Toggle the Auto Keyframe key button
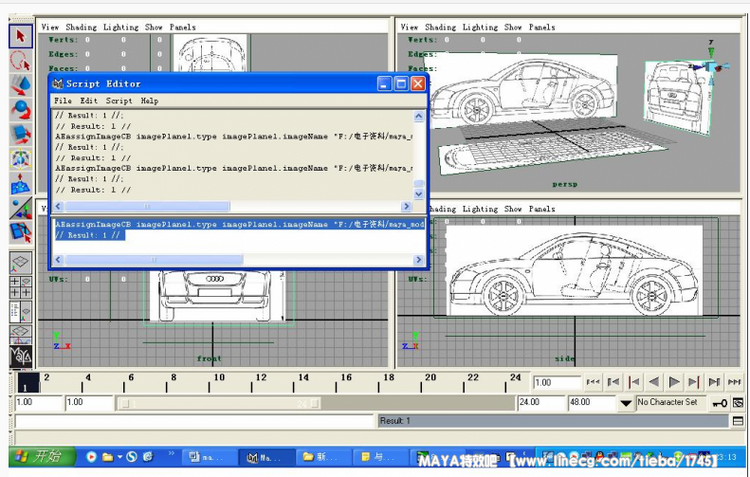The image size is (750, 477). tap(719, 403)
